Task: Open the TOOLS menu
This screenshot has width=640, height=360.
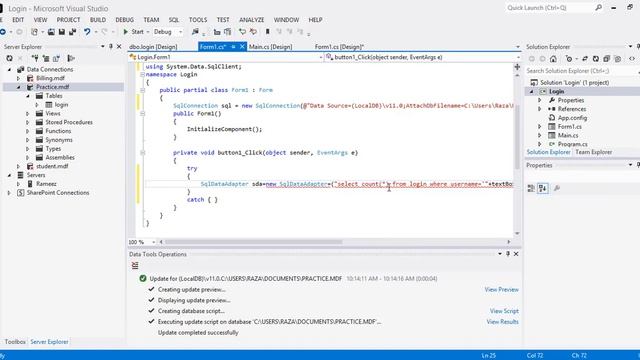Action: coord(198,20)
